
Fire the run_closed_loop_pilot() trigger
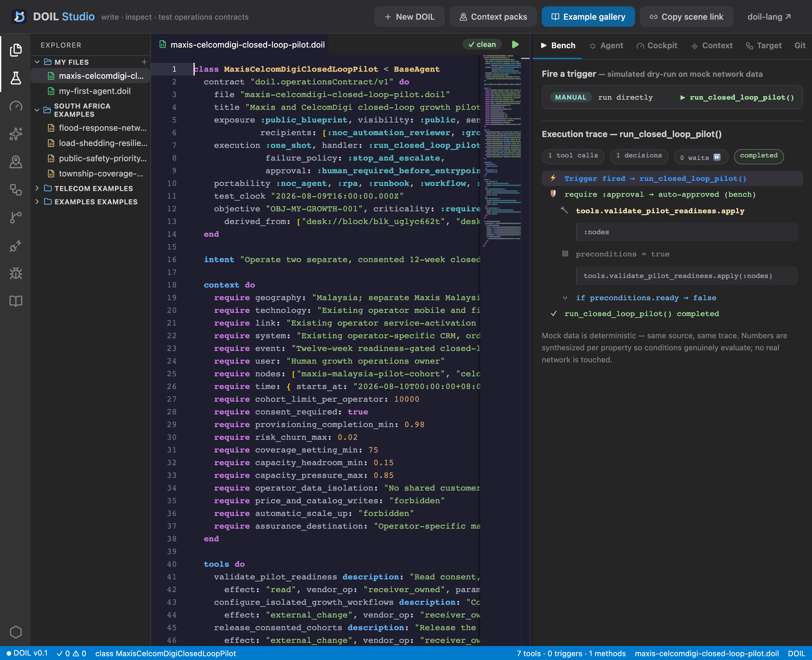[x=737, y=97]
